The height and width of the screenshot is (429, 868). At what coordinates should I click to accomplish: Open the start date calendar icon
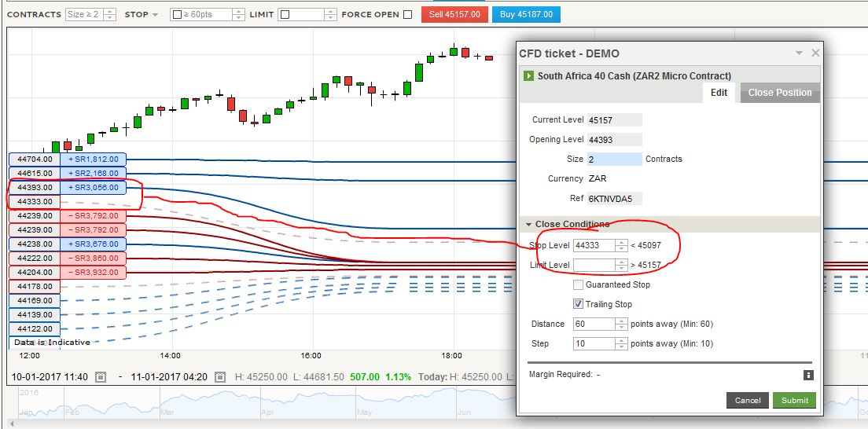click(x=101, y=377)
